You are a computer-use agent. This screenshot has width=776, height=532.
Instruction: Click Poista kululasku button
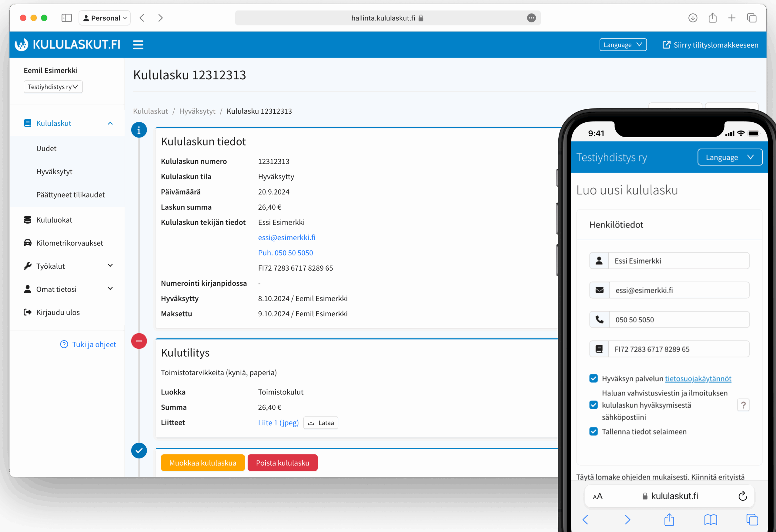283,463
